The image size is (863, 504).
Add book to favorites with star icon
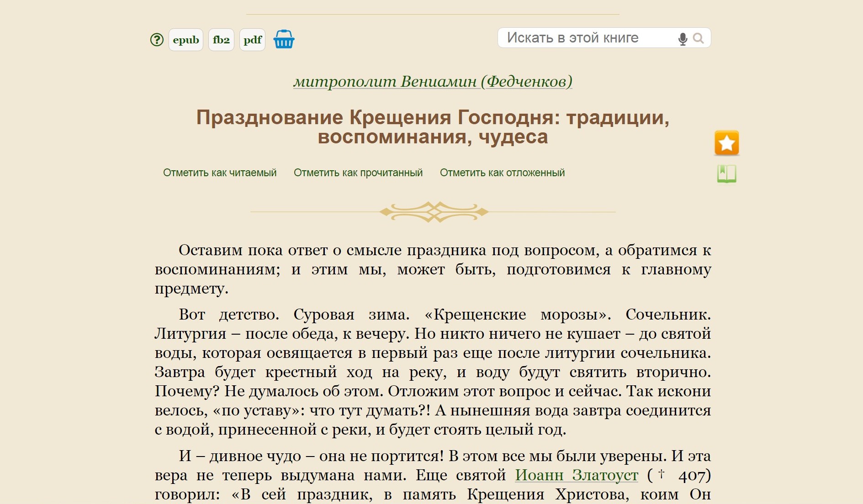pos(726,143)
